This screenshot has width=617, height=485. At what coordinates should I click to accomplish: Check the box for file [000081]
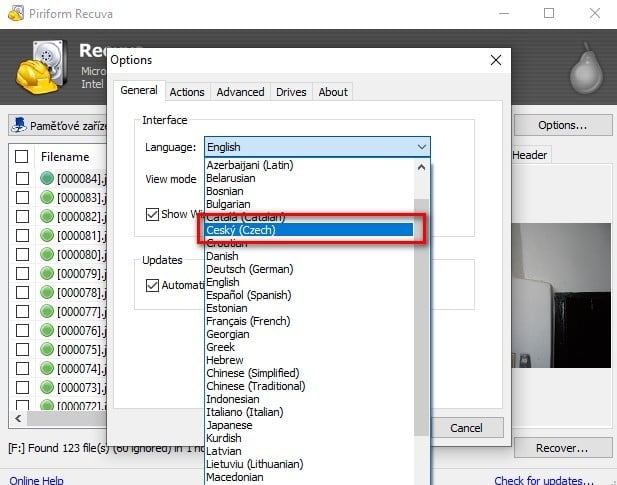(22, 235)
